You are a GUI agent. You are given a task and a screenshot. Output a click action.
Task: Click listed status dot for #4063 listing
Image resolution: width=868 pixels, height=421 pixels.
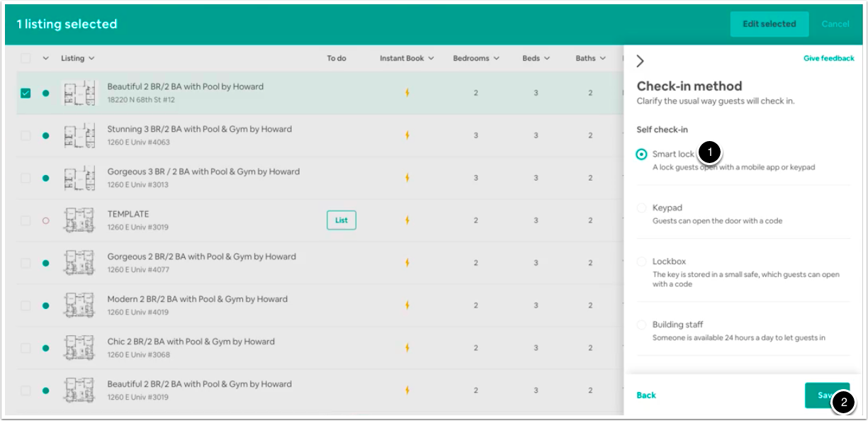(x=46, y=135)
